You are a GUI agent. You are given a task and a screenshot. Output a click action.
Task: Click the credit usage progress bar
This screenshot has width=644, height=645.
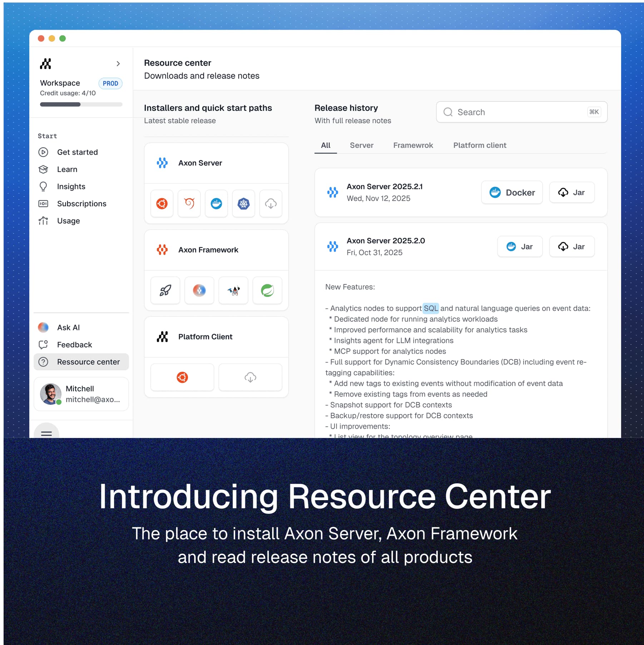[81, 104]
